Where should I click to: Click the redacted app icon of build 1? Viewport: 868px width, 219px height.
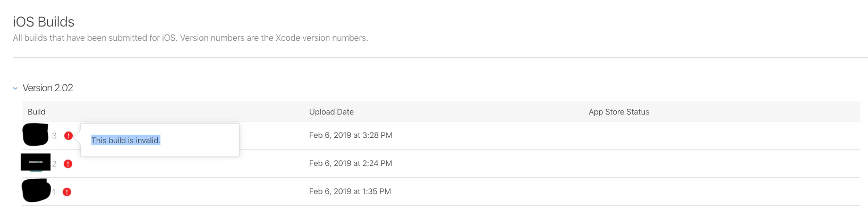coord(36,191)
